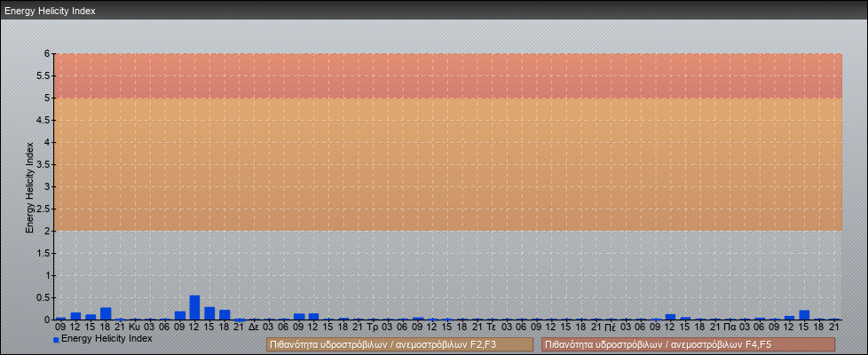Click the y-axis value 2.5
Viewport: 868px width, 355px height.
pos(44,209)
